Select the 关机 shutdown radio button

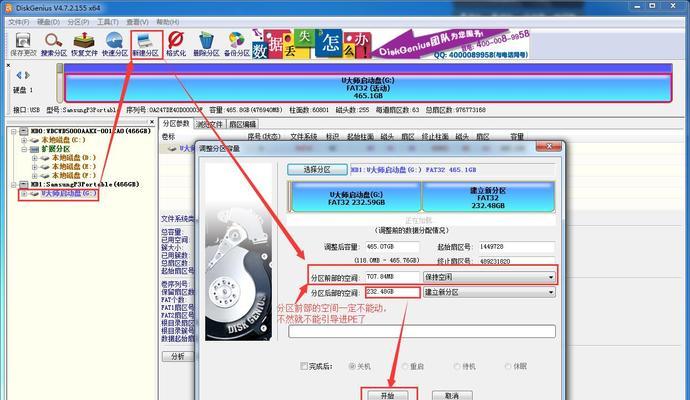click(352, 366)
